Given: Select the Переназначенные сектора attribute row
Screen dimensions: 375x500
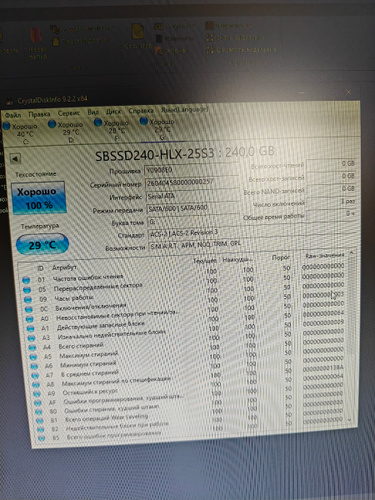Looking at the screenshot, I should 183,288.
